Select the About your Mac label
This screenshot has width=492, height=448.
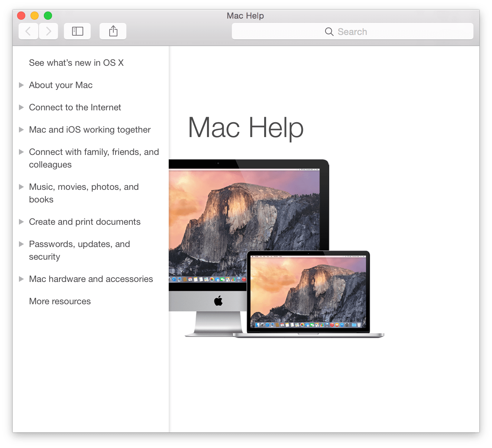tap(61, 85)
